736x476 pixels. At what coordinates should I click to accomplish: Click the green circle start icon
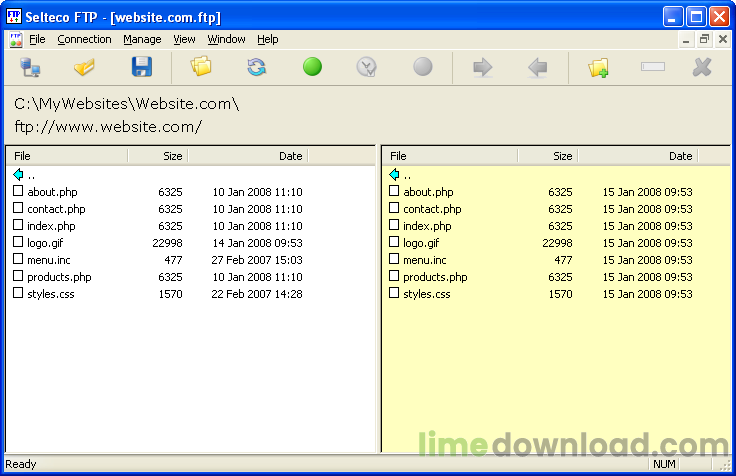click(x=312, y=67)
